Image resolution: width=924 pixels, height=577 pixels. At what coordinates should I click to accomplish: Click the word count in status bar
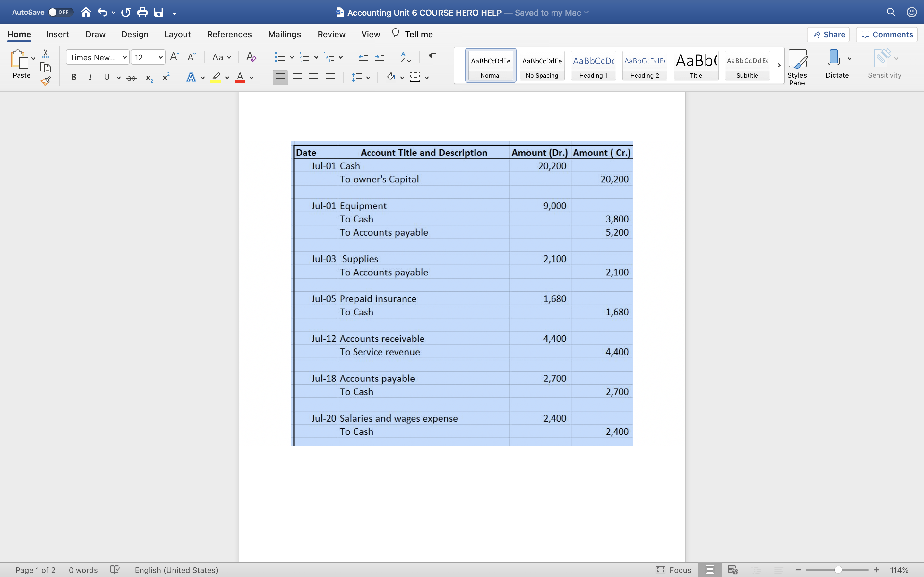pos(83,570)
